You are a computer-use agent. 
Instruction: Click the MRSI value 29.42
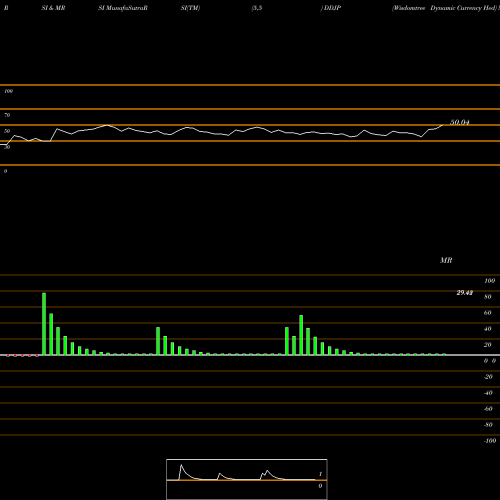pyautogui.click(x=465, y=293)
